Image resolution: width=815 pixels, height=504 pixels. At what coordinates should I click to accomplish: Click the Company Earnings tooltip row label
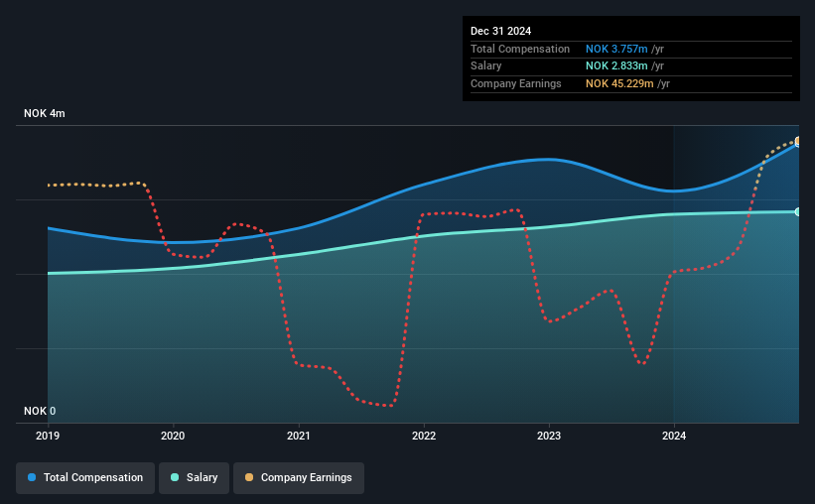tap(515, 83)
